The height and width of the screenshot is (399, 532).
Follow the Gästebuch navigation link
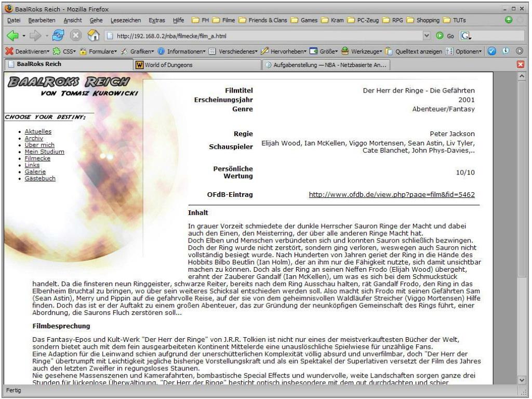point(40,179)
